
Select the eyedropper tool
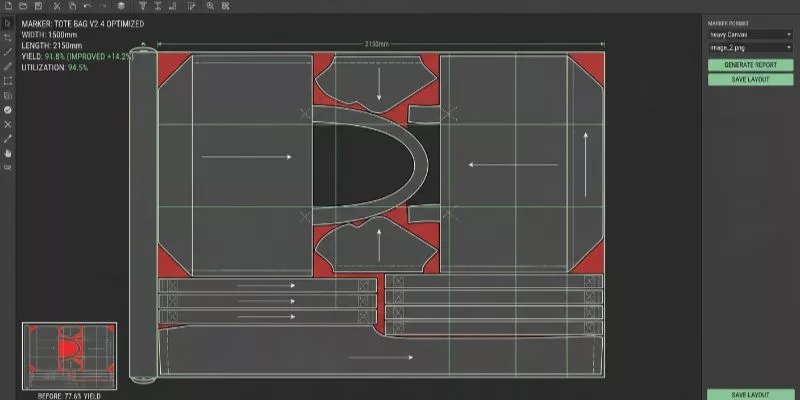click(x=8, y=139)
